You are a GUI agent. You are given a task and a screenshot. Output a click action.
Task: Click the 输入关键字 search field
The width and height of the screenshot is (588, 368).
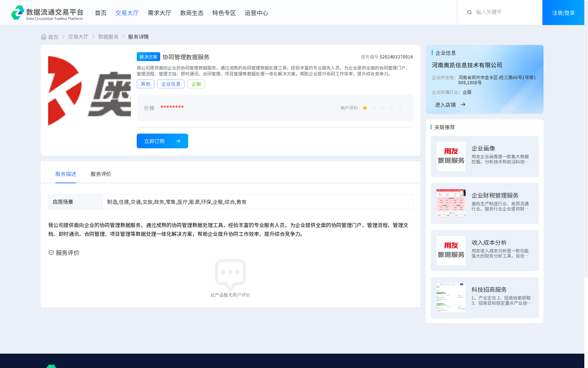[505, 12]
